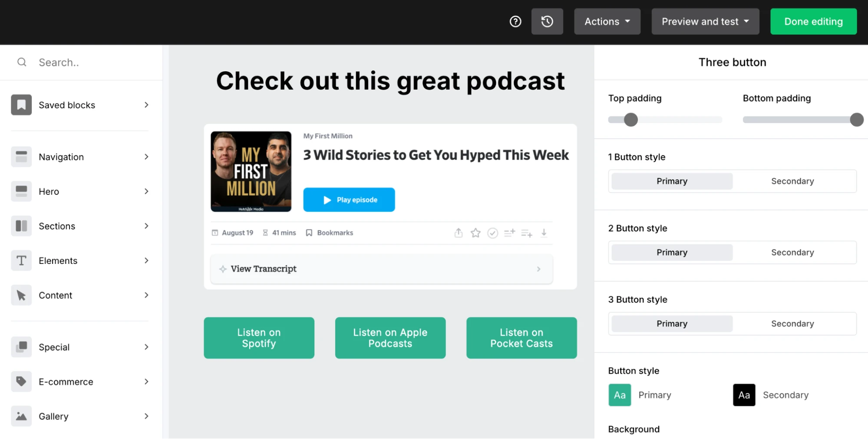Expand Content with its chevron
Viewport: 868px width, 439px height.
(x=146, y=295)
